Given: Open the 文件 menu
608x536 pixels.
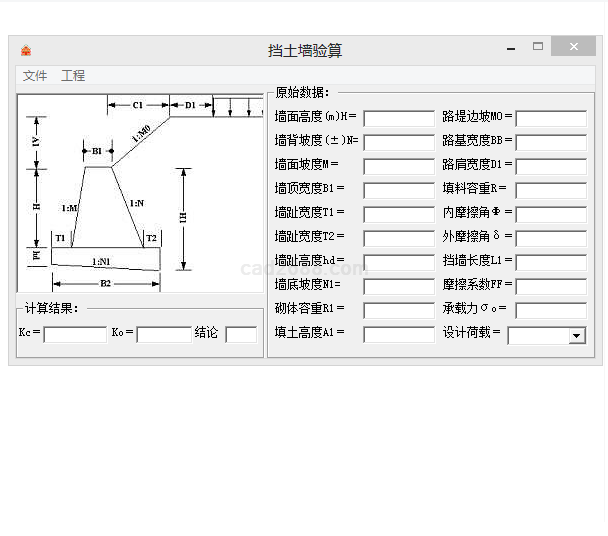Looking at the screenshot, I should tap(35, 76).
